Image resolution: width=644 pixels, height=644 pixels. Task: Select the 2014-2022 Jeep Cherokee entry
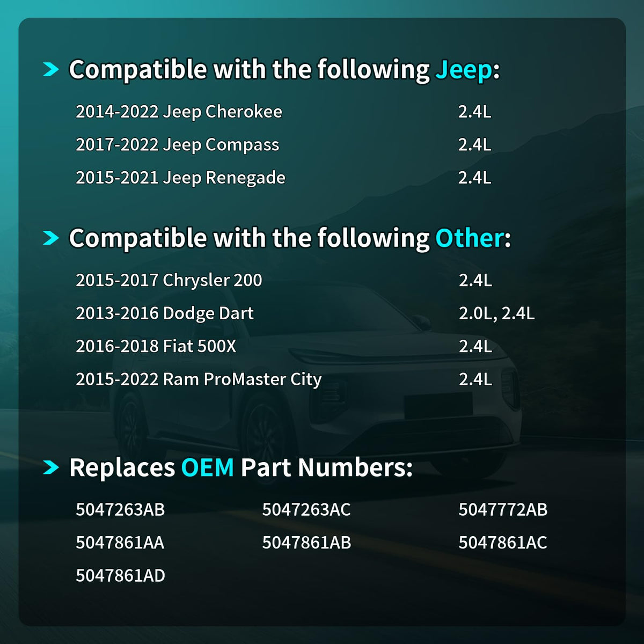[179, 112]
